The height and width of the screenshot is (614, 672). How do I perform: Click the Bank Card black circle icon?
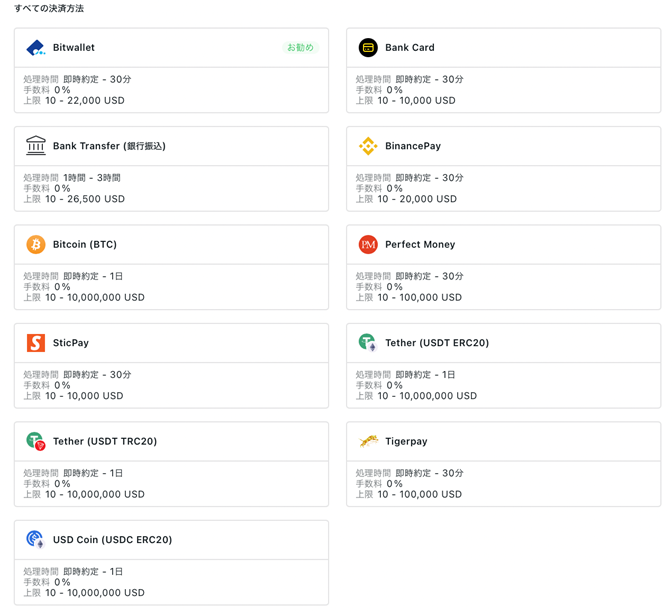tap(368, 48)
